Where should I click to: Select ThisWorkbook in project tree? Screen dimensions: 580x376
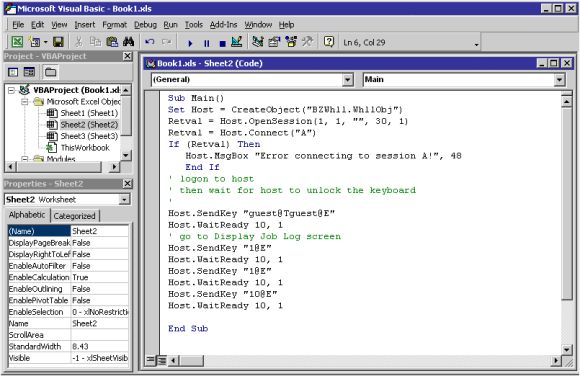tap(85, 148)
